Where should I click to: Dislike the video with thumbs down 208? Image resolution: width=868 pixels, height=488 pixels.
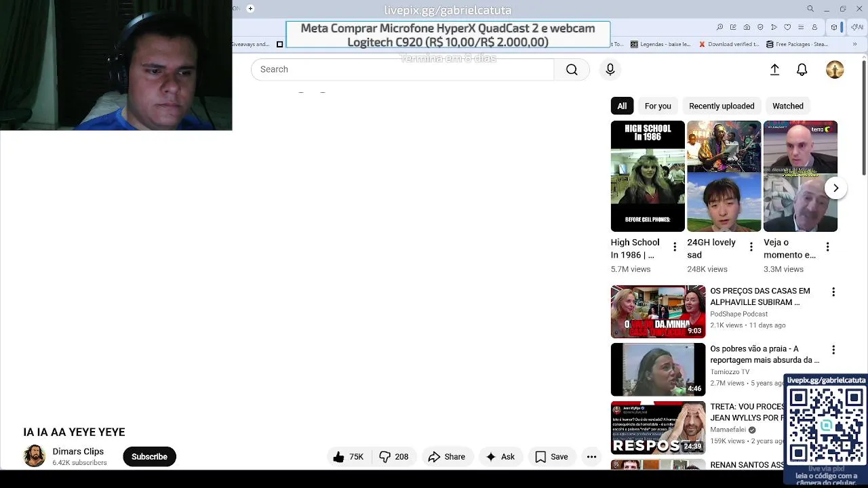[x=395, y=457]
